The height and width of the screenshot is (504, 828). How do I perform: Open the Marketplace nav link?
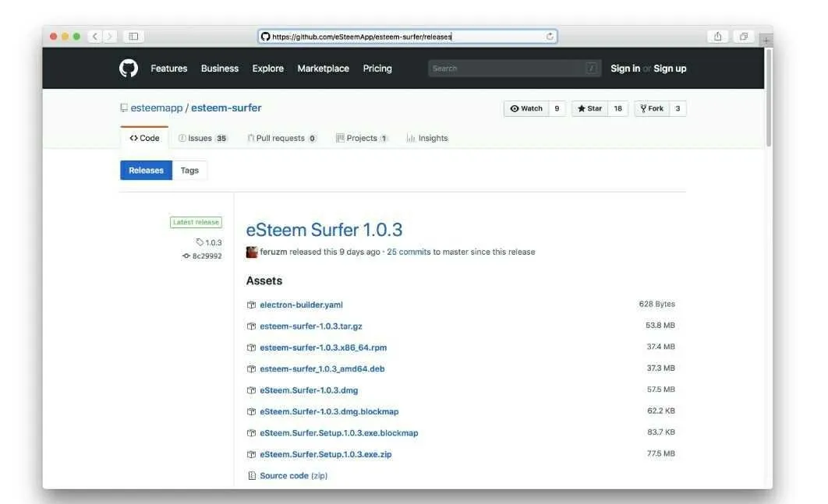point(324,69)
